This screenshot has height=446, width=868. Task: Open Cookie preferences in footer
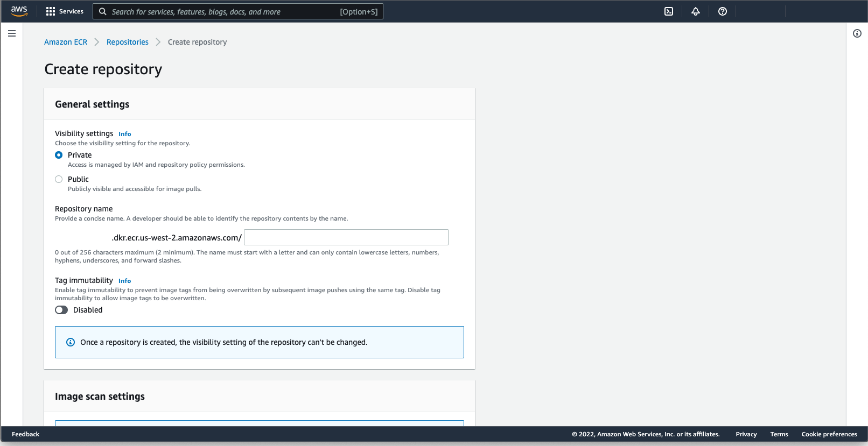coord(829,434)
